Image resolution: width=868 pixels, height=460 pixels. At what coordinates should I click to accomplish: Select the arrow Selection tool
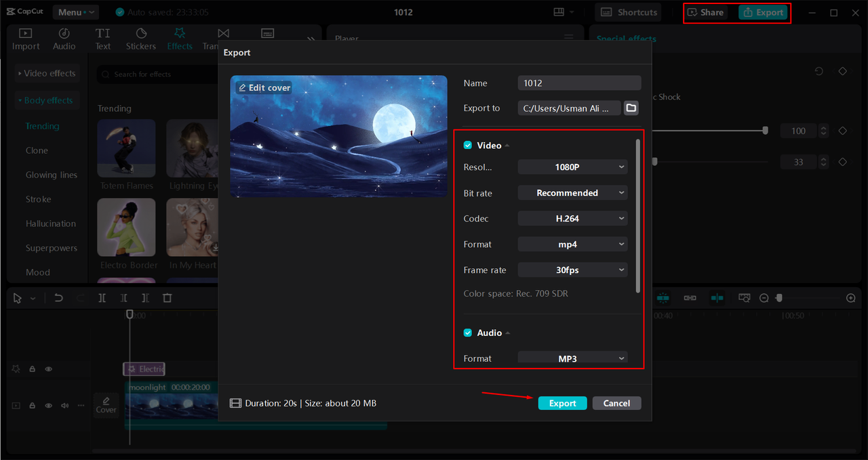[x=18, y=298]
